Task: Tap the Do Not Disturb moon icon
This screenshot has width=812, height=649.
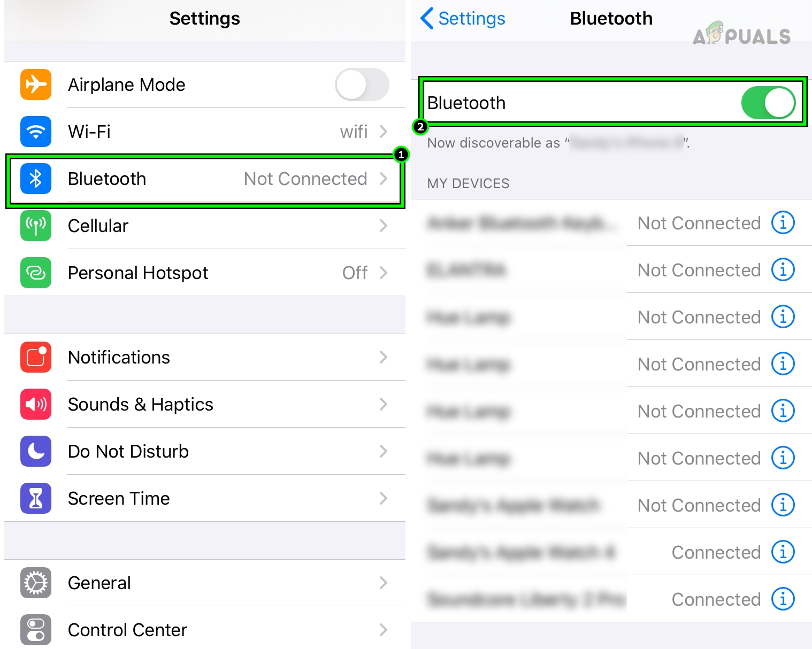Action: tap(35, 451)
